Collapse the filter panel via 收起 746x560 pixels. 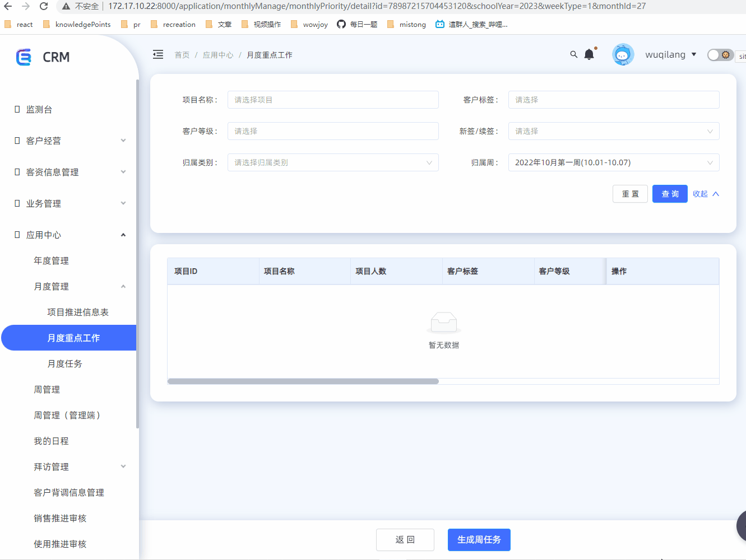705,193
